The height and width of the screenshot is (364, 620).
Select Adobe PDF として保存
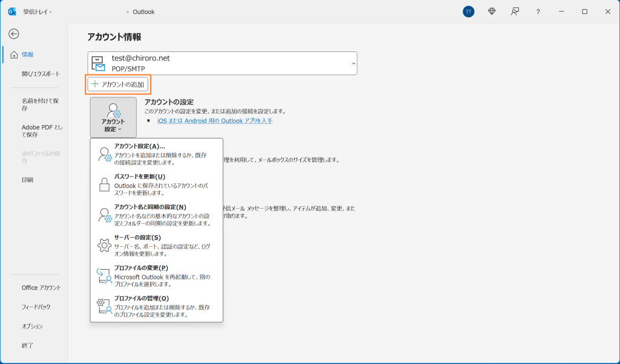(x=42, y=131)
